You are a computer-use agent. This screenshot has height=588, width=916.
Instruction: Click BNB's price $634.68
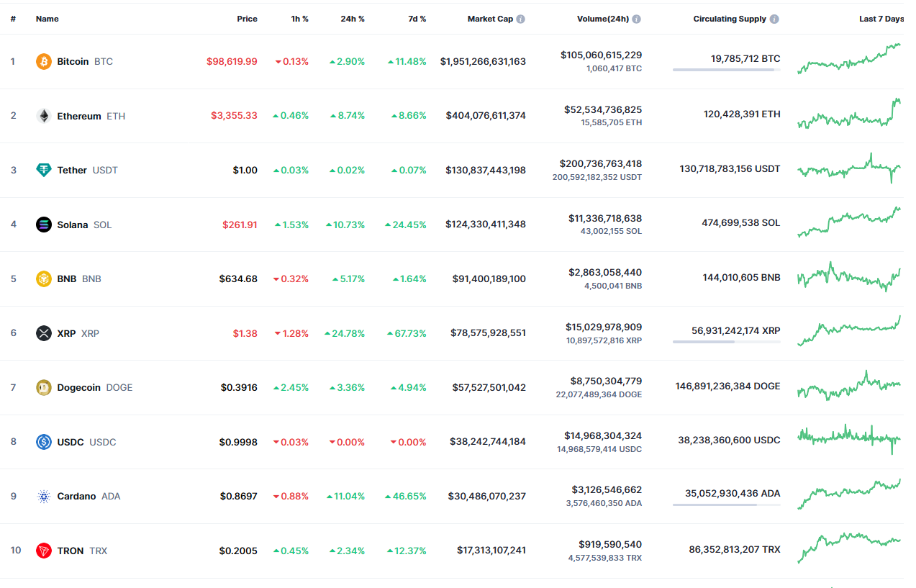238,279
